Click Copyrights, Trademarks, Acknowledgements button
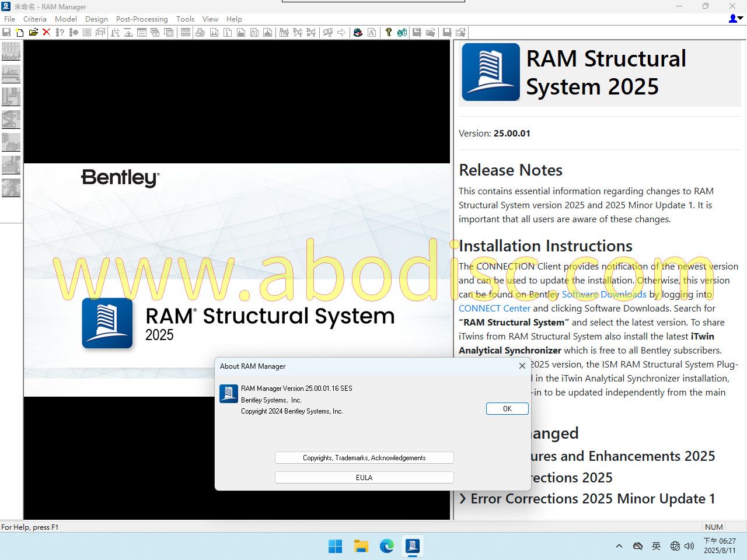 coord(364,458)
